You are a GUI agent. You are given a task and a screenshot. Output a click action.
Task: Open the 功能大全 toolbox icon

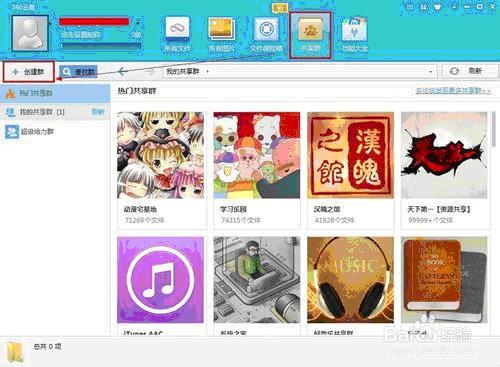click(355, 33)
